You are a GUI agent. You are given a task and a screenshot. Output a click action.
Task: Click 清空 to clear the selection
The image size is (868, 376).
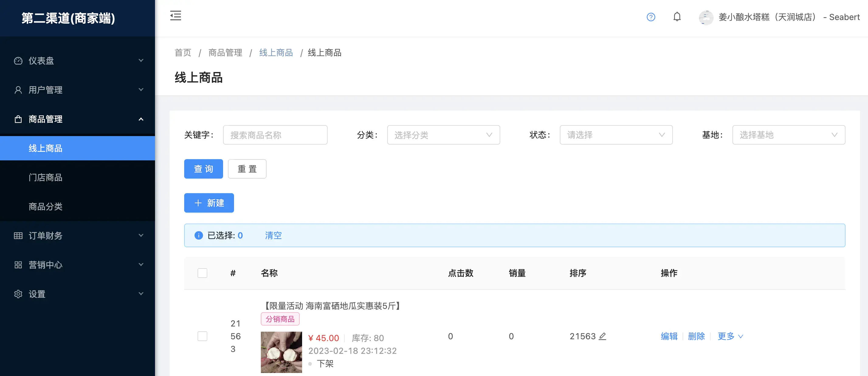click(x=273, y=235)
